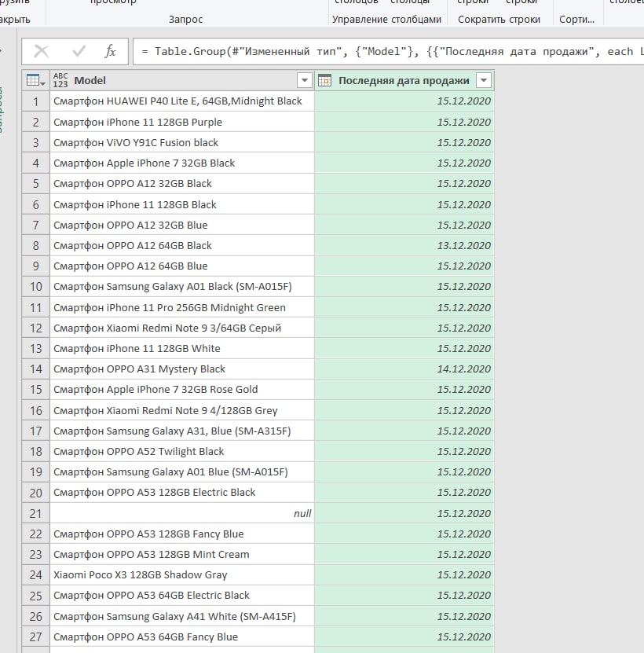Cancel formula edit with the X icon
The height and width of the screenshot is (653, 644).
click(41, 51)
